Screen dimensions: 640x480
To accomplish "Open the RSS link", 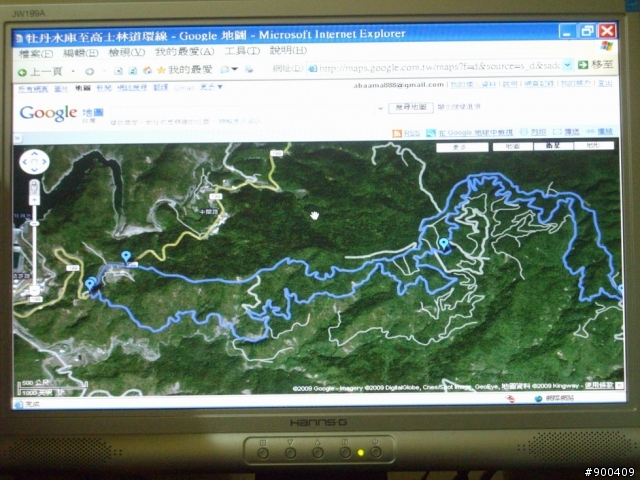I will 412,133.
